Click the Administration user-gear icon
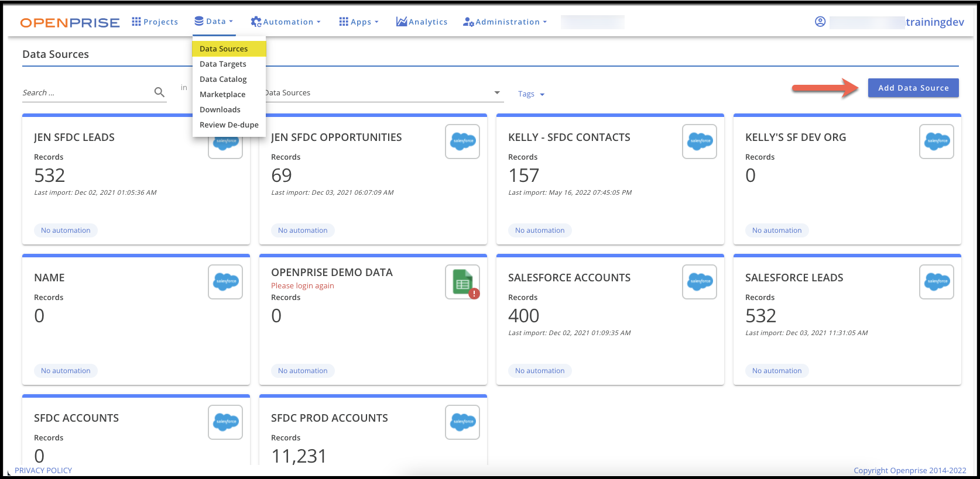 (x=468, y=22)
